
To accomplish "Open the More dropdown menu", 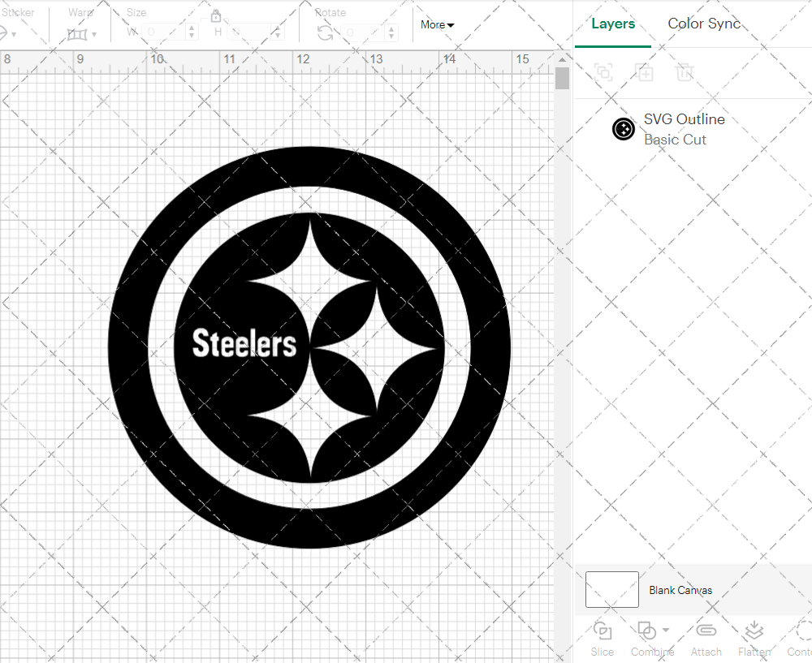I will (x=437, y=25).
